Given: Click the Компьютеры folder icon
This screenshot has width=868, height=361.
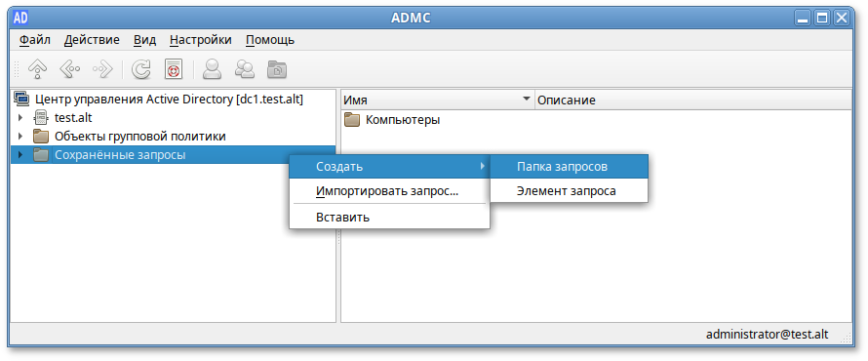Looking at the screenshot, I should 352,120.
